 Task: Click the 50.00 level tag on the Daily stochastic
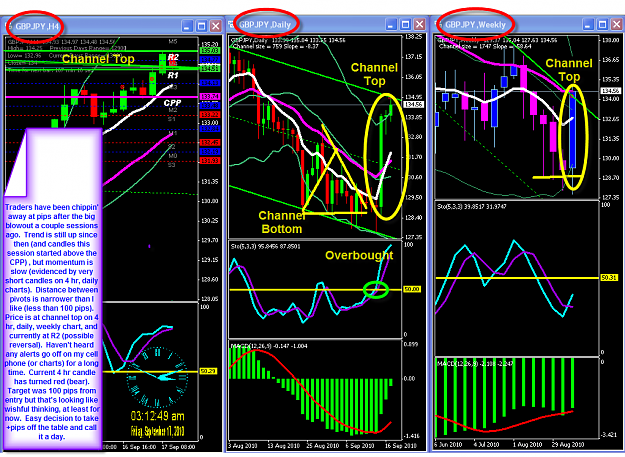[x=412, y=289]
